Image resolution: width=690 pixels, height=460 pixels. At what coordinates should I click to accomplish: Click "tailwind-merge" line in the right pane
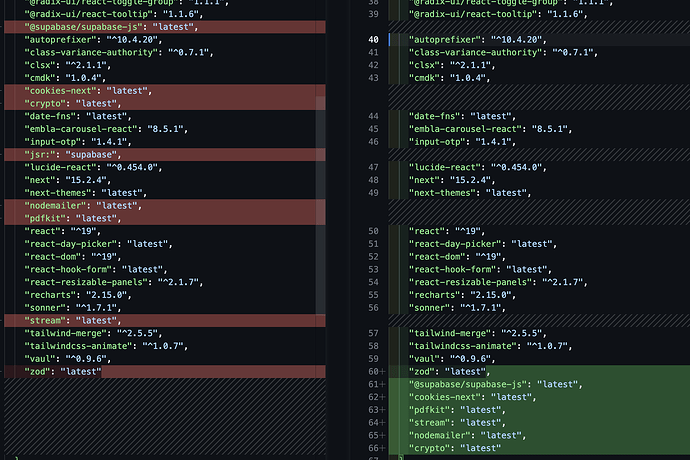point(539,333)
